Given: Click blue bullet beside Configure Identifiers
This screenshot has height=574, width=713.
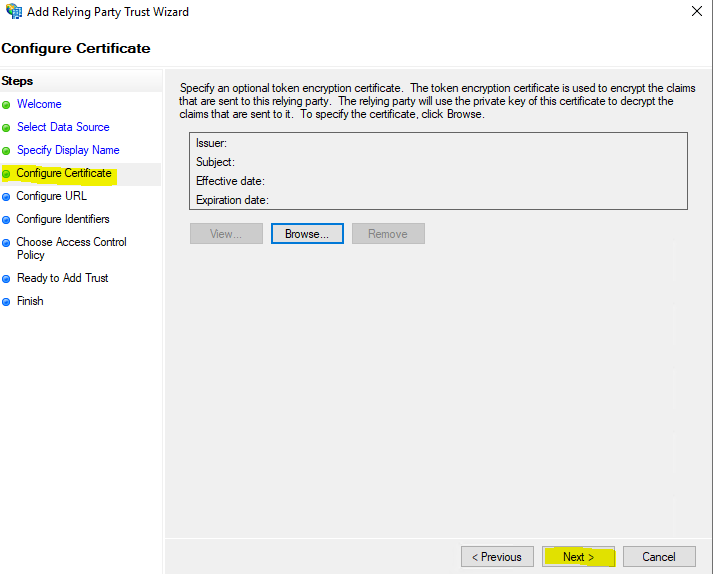Looking at the screenshot, I should 6,220.
